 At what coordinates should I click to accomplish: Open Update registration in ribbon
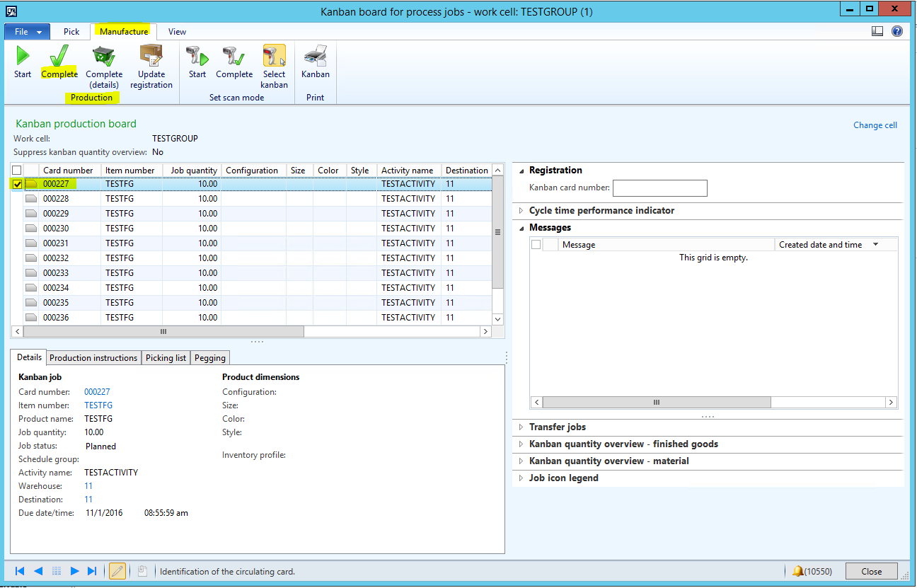point(151,56)
